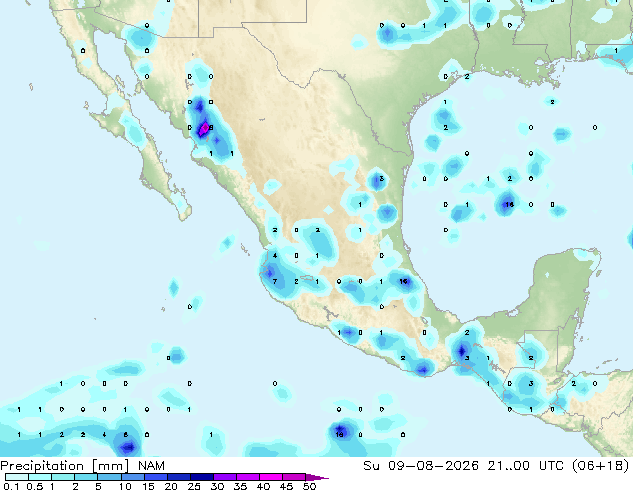Click the legend label '25'
634x490 pixels.
click(194, 486)
